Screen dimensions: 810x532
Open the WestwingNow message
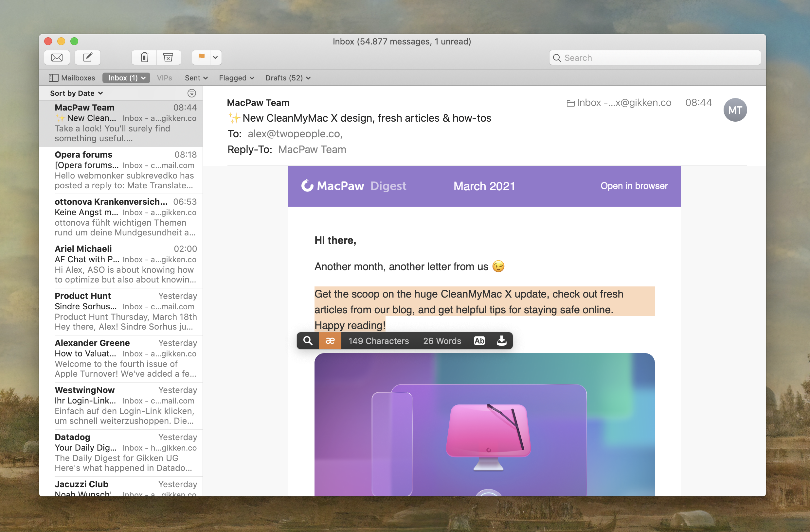coord(121,406)
